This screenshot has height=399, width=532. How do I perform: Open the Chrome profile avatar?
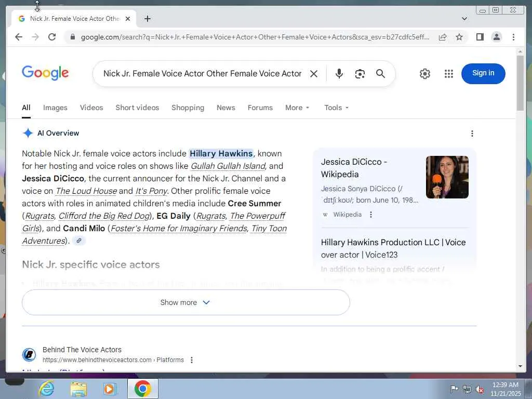[496, 37]
